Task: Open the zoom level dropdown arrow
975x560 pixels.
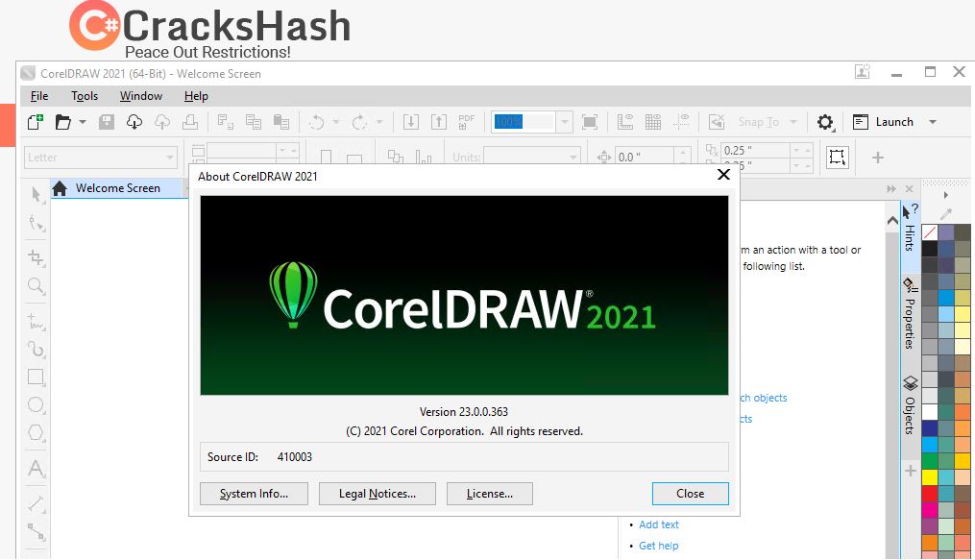Action: tap(564, 122)
